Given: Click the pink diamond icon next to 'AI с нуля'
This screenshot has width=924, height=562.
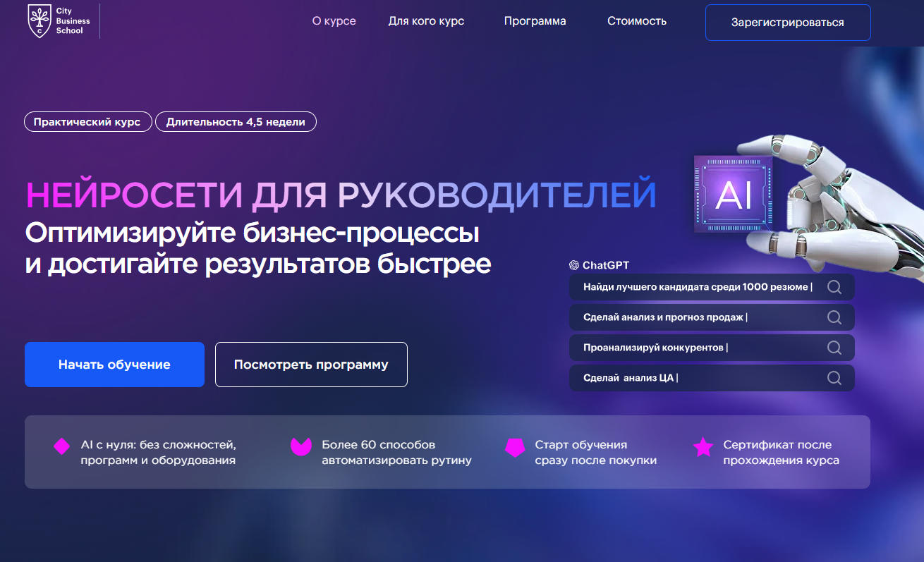Looking at the screenshot, I should 62,446.
